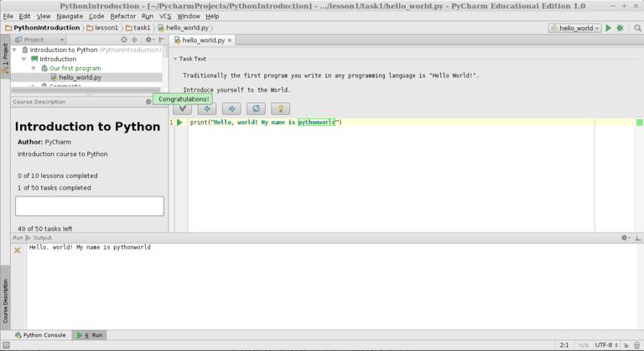Run hello_world with the green play icon
Image resolution: width=644 pixels, height=351 pixels.
click(609, 28)
